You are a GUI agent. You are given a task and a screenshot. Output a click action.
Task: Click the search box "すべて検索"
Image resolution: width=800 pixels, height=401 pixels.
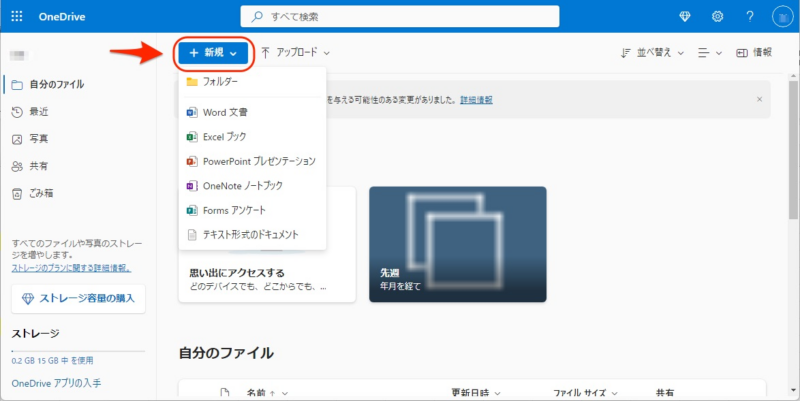pos(399,16)
